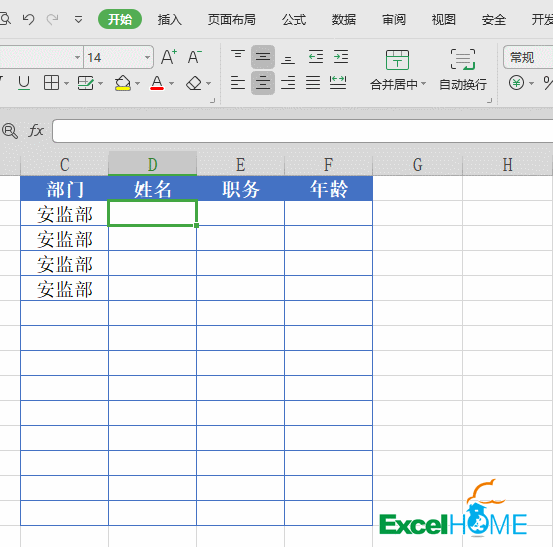
Task: Open quick access toolbar customize dropdown
Action: point(78,19)
